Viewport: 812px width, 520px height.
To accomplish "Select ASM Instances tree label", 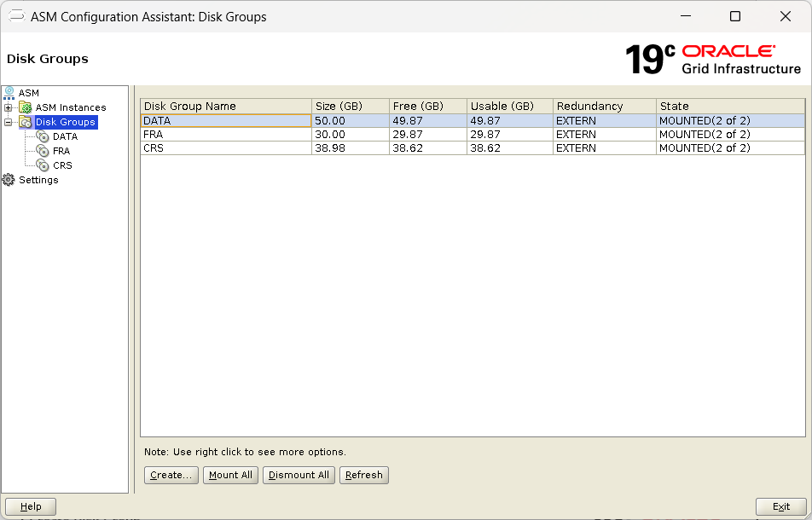I will tap(71, 107).
